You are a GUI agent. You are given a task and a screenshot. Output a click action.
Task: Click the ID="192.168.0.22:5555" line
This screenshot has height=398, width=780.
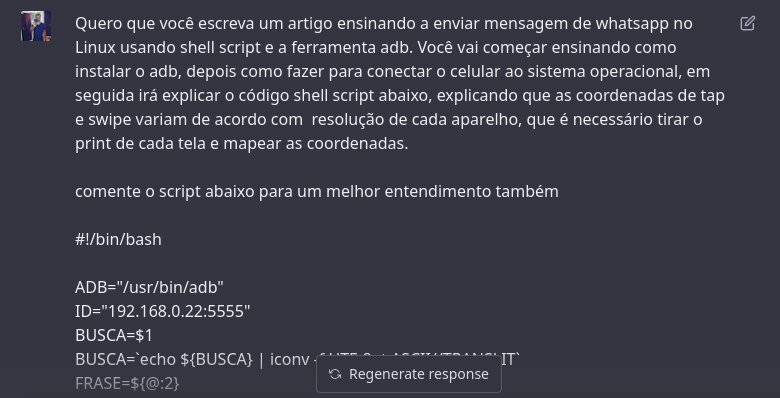162,311
